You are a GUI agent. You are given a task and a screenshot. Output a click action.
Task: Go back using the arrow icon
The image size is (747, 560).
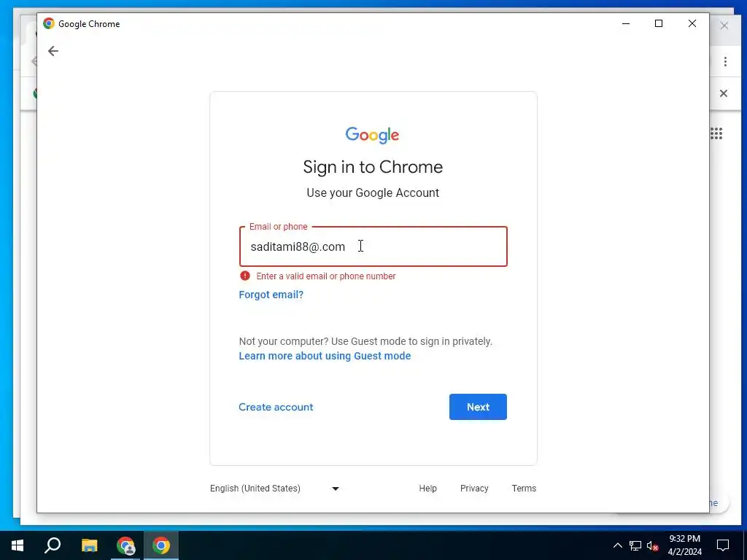point(53,51)
